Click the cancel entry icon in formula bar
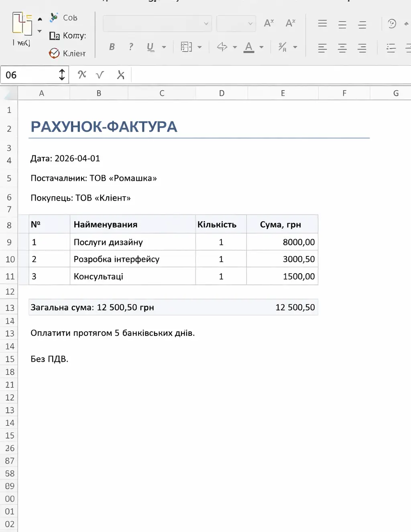Screen dimensions: 411x532 coord(121,75)
